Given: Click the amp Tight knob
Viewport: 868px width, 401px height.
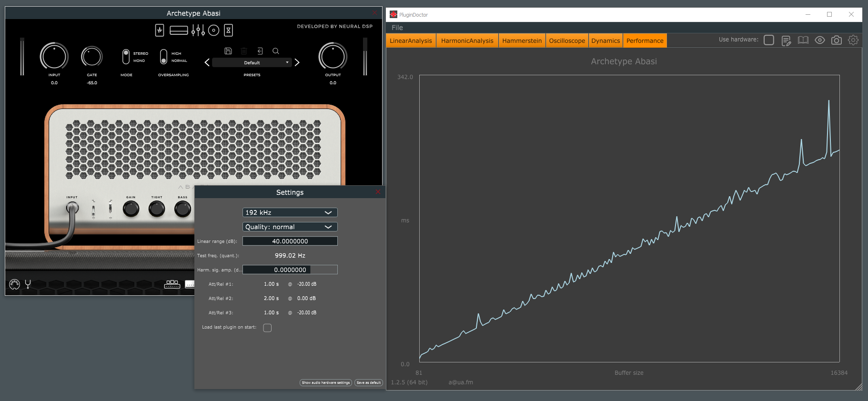Looking at the screenshot, I should click(x=157, y=209).
